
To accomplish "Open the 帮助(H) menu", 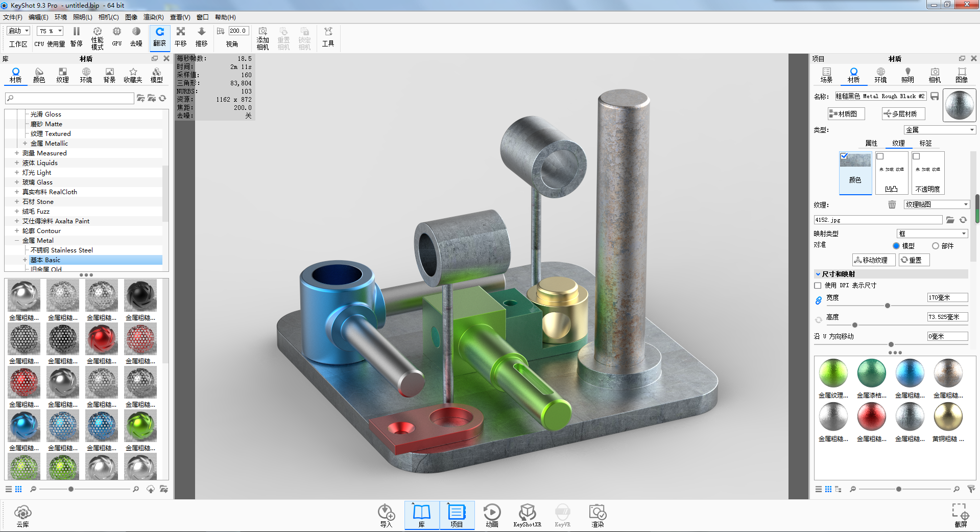I will click(225, 17).
